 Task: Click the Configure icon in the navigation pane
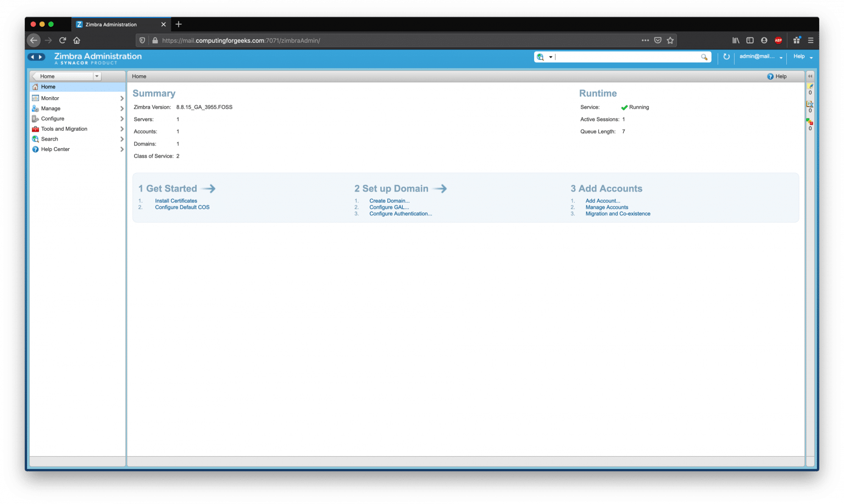coord(36,119)
